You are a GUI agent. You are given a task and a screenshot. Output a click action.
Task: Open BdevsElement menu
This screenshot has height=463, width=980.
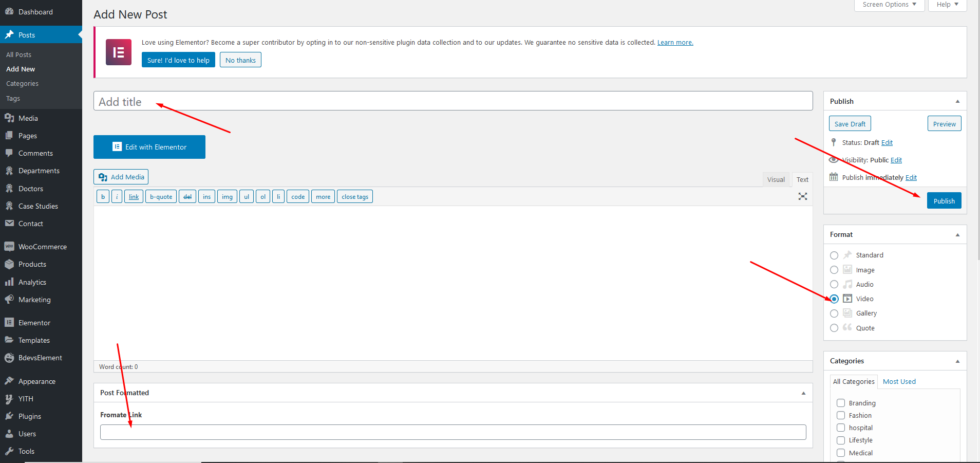click(x=41, y=358)
